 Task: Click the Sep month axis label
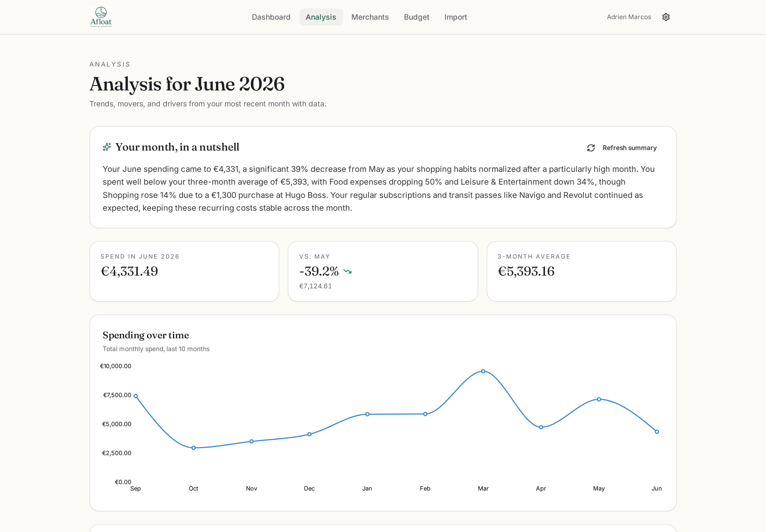[x=136, y=488]
